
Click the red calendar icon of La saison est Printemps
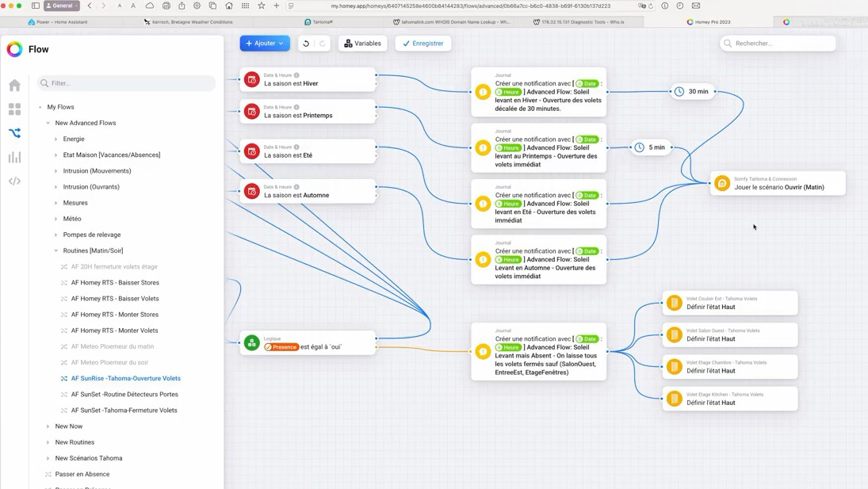[252, 112]
